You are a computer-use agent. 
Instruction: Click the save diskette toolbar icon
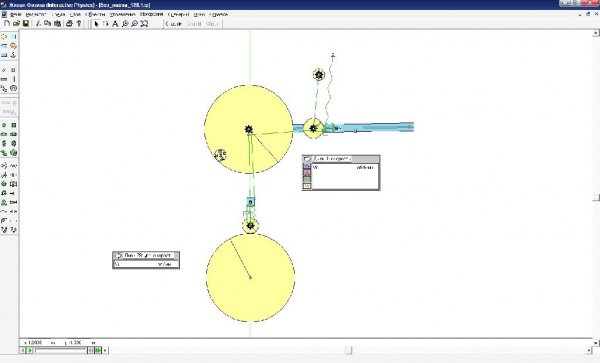coord(26,24)
